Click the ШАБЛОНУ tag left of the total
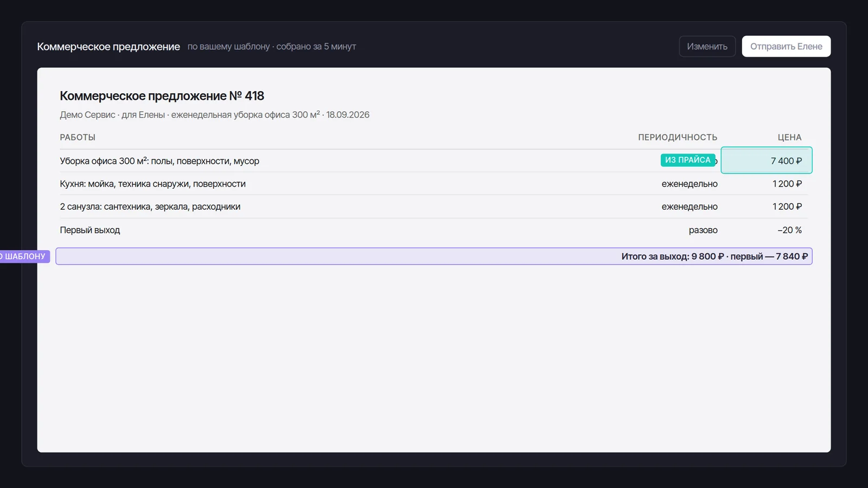The width and height of the screenshot is (868, 488). [x=24, y=256]
